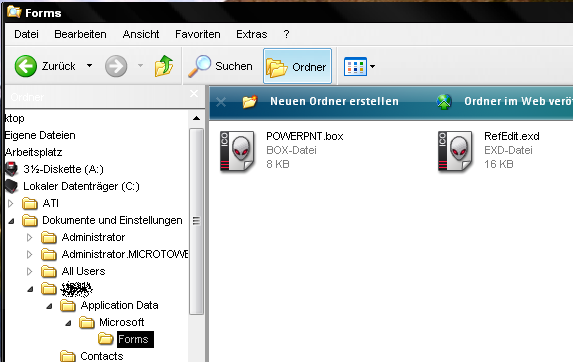Screen dimensions: 573x362
Task: Open the Datei menu
Action: click(x=26, y=34)
